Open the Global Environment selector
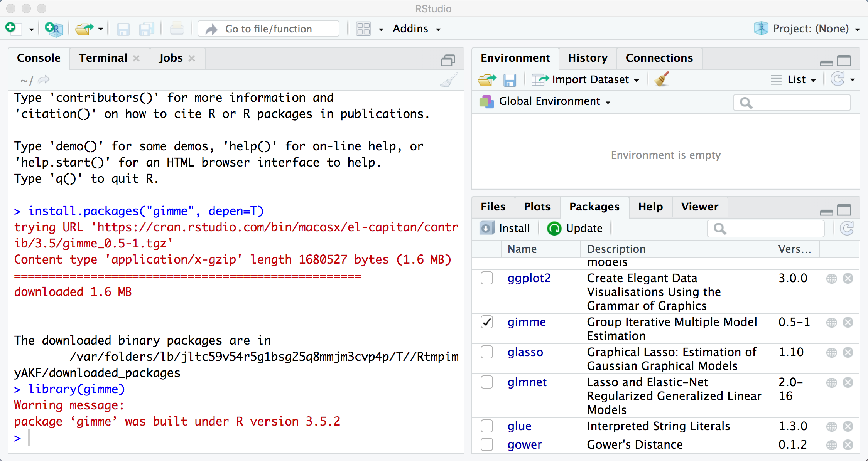Viewport: 868px width, 461px height. [x=545, y=101]
